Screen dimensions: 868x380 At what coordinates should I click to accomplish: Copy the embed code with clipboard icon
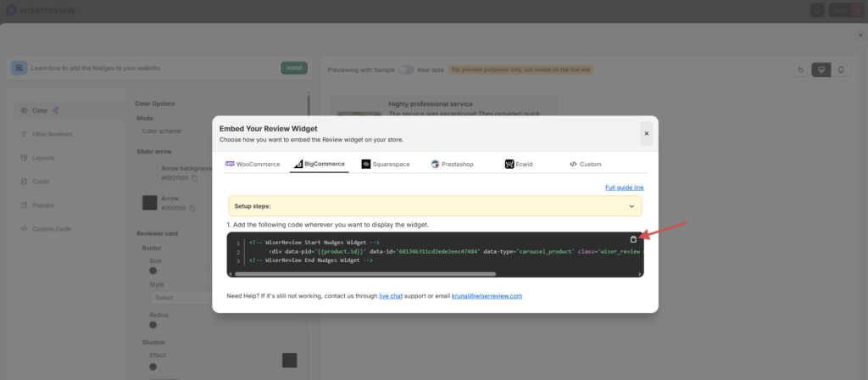point(633,239)
